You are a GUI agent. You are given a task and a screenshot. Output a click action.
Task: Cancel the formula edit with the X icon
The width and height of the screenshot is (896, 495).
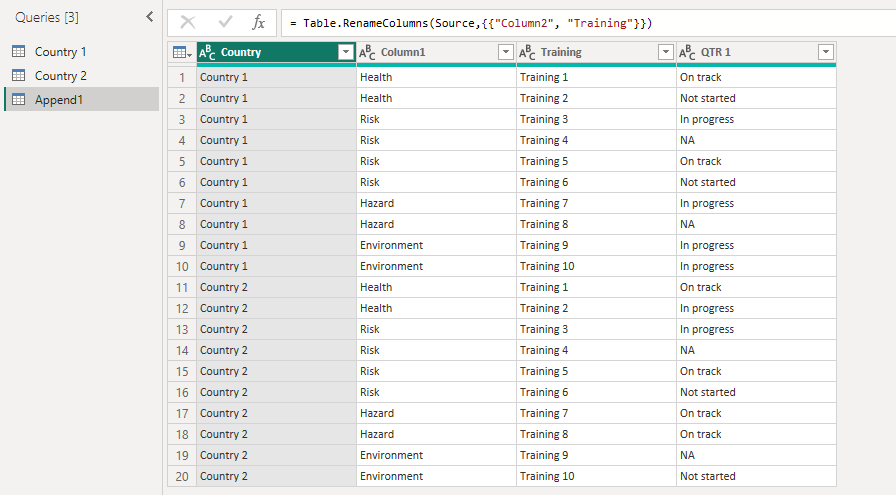187,23
